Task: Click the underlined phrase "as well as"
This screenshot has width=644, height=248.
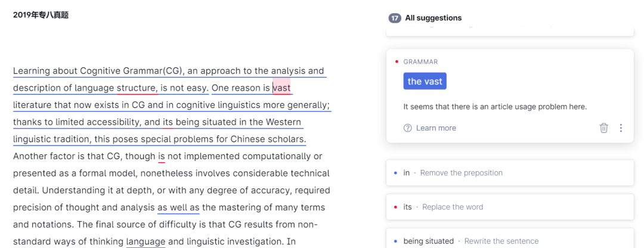Action: [x=178, y=207]
